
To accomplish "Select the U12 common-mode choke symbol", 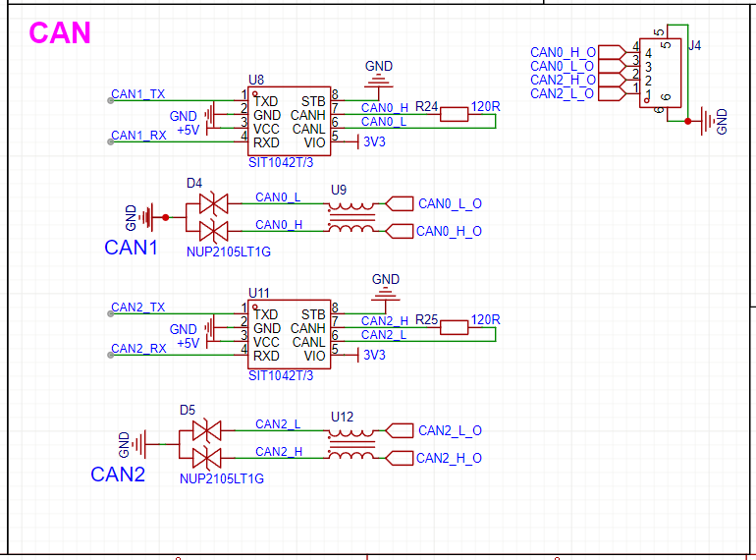I will (x=351, y=444).
